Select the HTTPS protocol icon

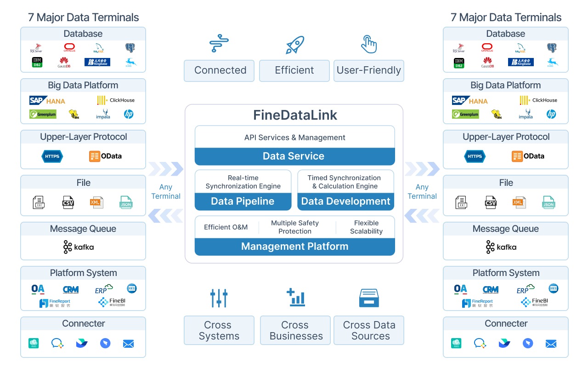pyautogui.click(x=52, y=156)
